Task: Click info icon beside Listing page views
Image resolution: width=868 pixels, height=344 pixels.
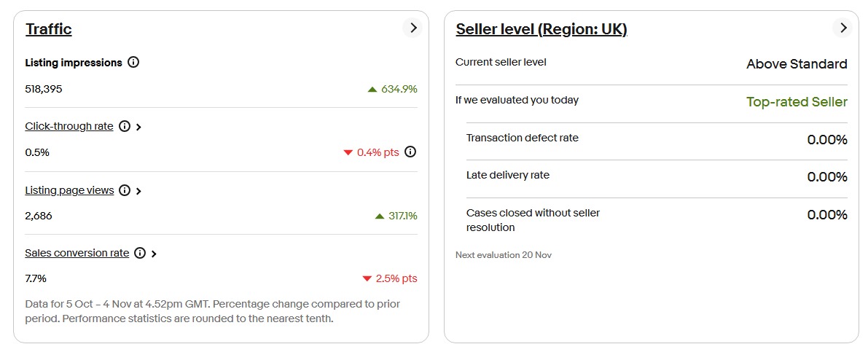Action: (x=125, y=190)
